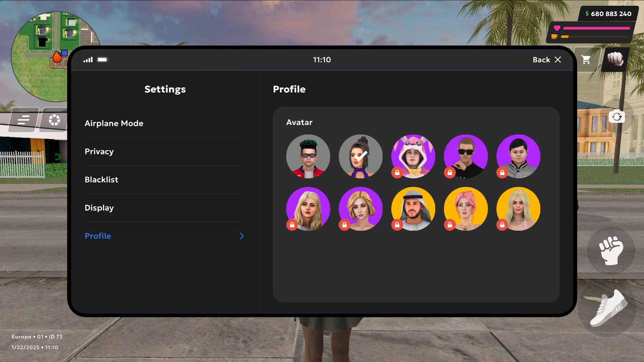Click the Avatar label
Image resolution: width=644 pixels, height=362 pixels.
(299, 122)
